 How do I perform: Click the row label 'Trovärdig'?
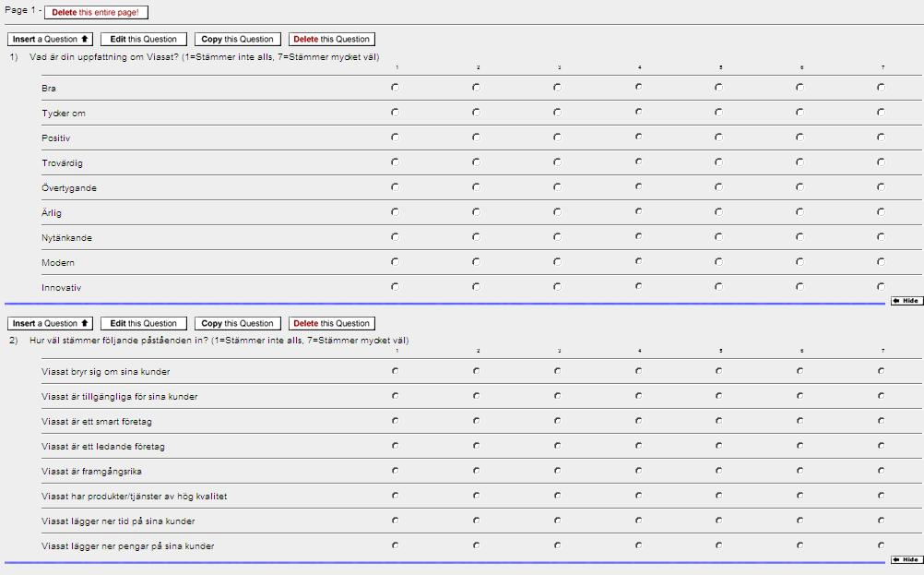point(62,163)
